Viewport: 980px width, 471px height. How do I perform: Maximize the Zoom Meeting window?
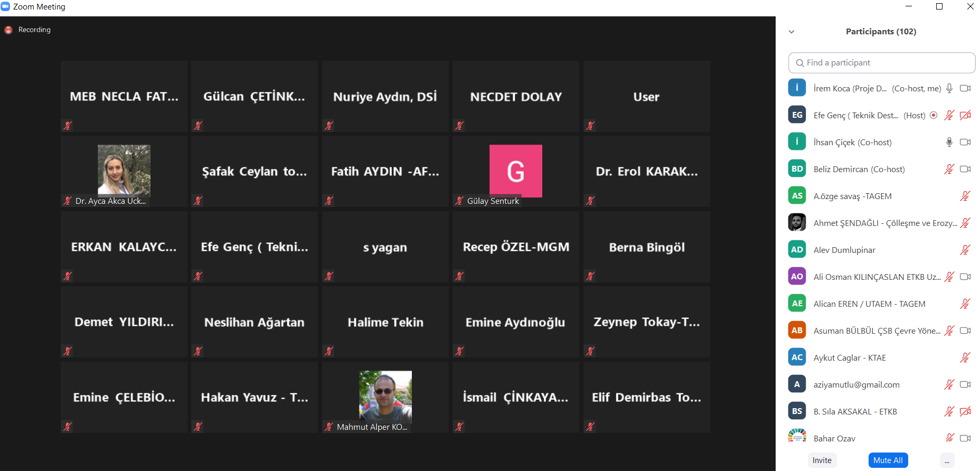[x=939, y=6]
